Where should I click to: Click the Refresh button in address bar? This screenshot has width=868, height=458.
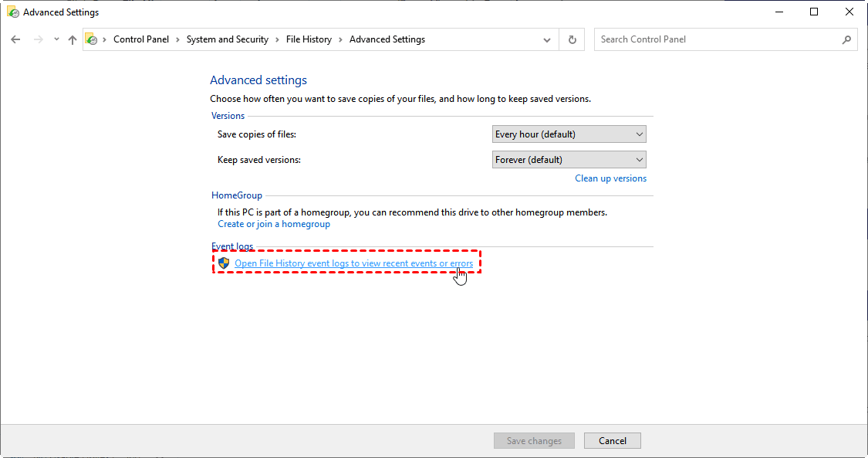click(x=572, y=39)
